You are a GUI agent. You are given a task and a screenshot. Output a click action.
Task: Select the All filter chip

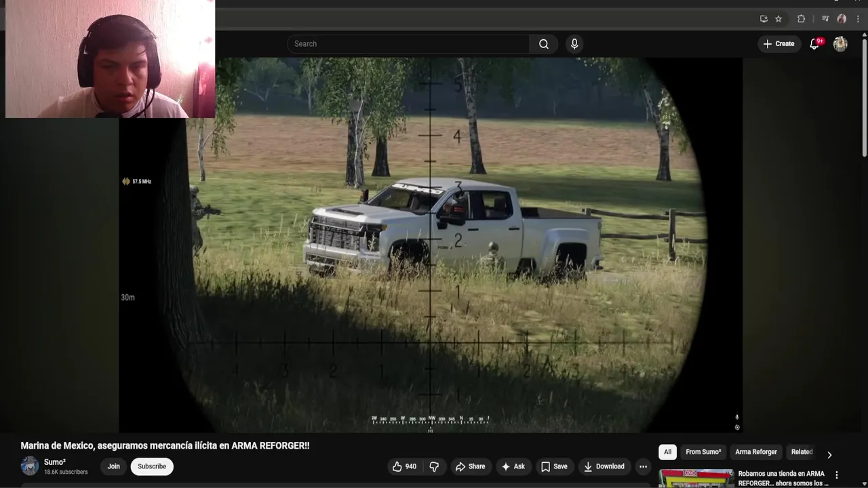tap(667, 452)
